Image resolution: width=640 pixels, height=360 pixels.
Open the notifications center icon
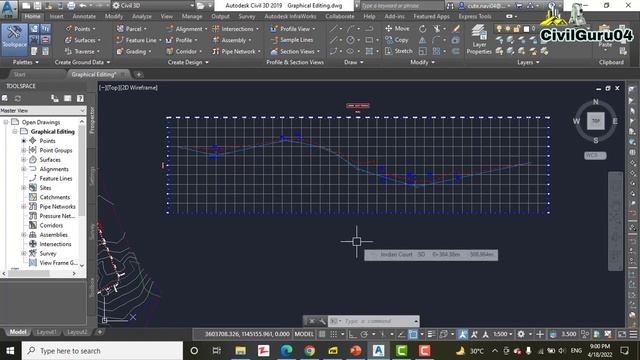[x=624, y=351]
